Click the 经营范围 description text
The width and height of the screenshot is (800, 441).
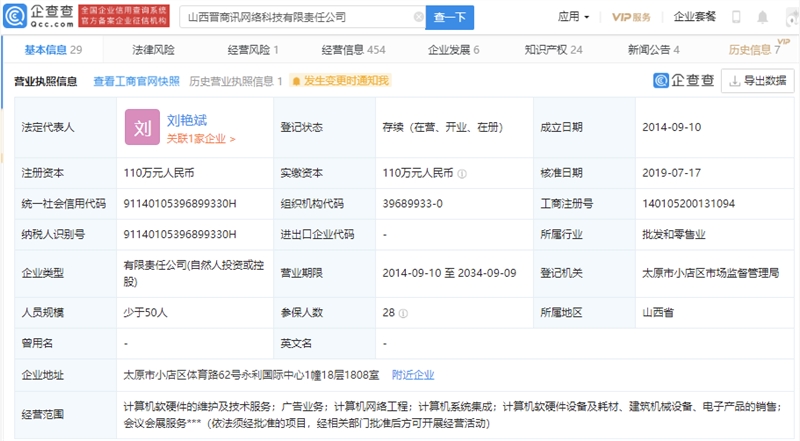click(x=453, y=414)
